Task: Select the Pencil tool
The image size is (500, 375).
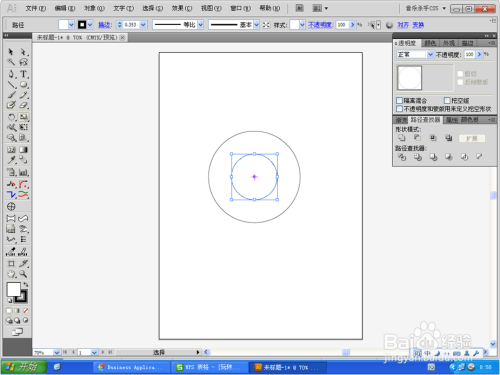Action: click(23, 95)
